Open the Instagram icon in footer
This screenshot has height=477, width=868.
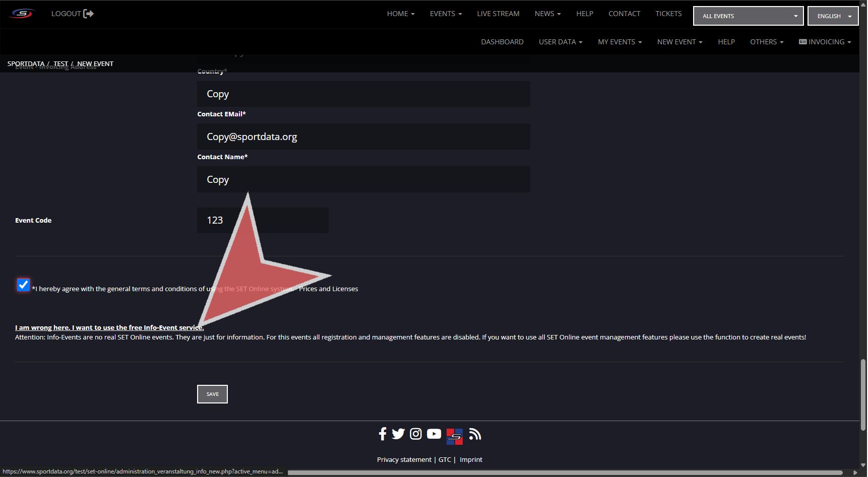(x=416, y=434)
